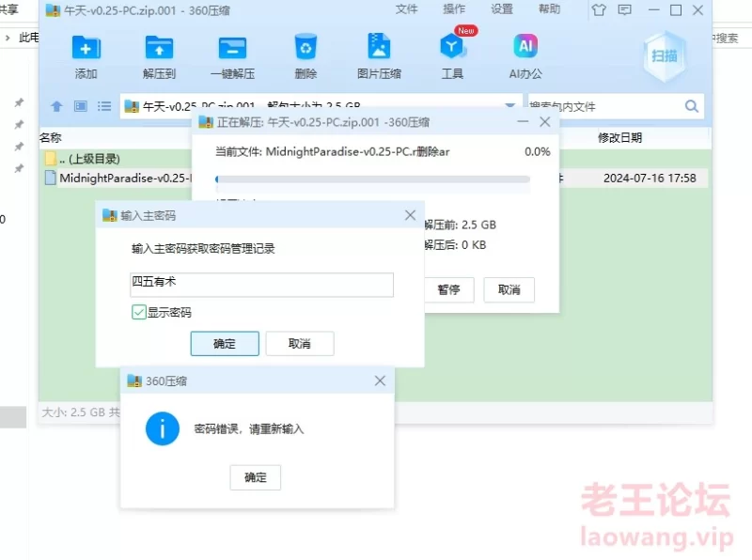
Task: Open the 帮助 menu
Action: pos(550,9)
